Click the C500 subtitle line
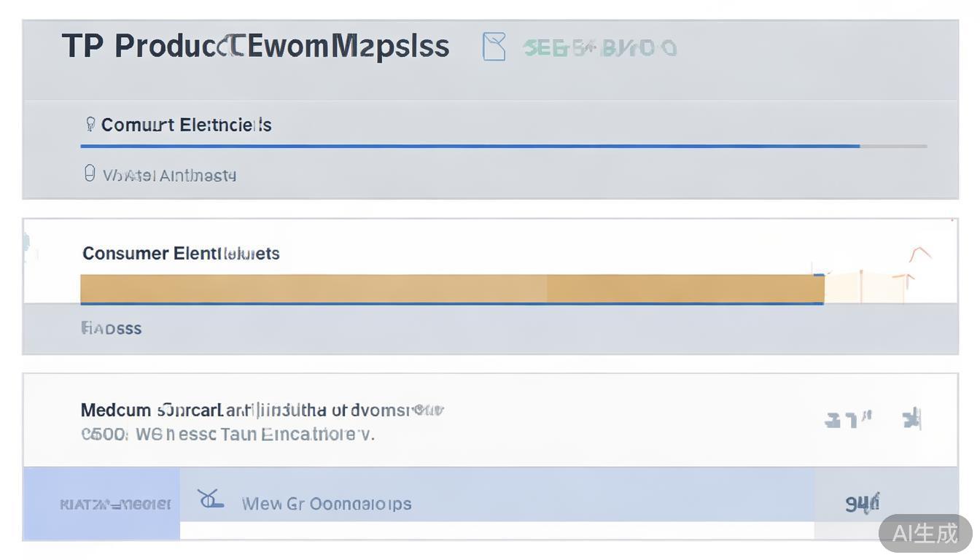Screen dimensions: 980x560 tap(227, 435)
